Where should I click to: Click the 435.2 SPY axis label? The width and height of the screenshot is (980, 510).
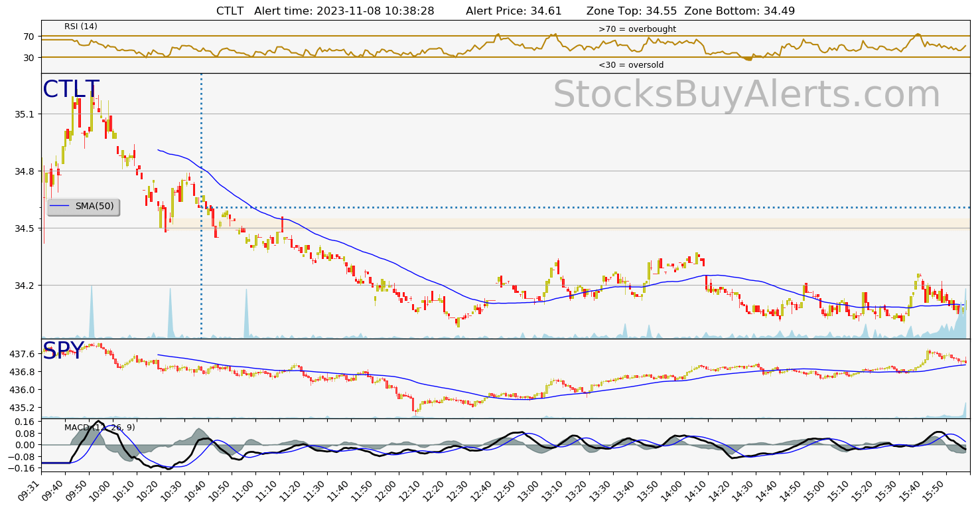[21, 408]
